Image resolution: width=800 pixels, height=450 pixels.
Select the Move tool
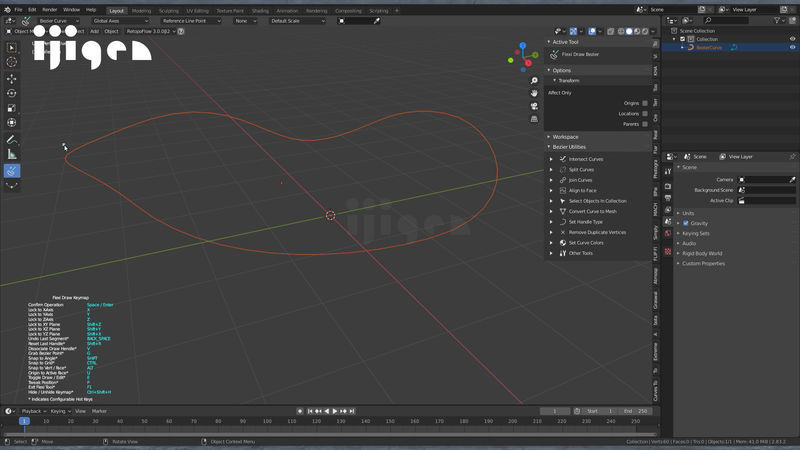11,79
